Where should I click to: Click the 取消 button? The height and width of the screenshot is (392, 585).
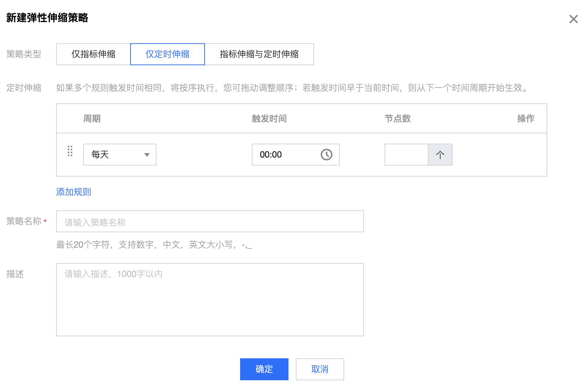point(320,369)
